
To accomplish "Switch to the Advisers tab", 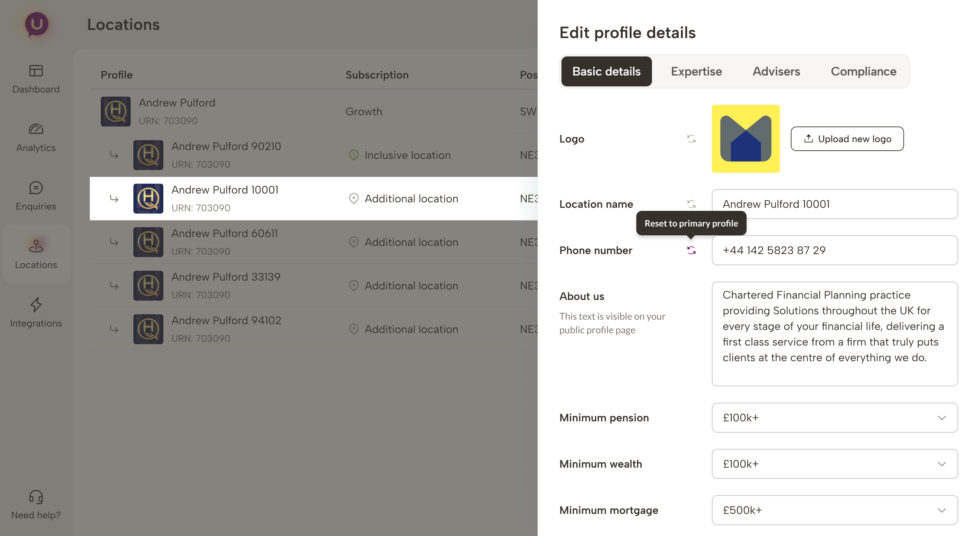I will (776, 71).
